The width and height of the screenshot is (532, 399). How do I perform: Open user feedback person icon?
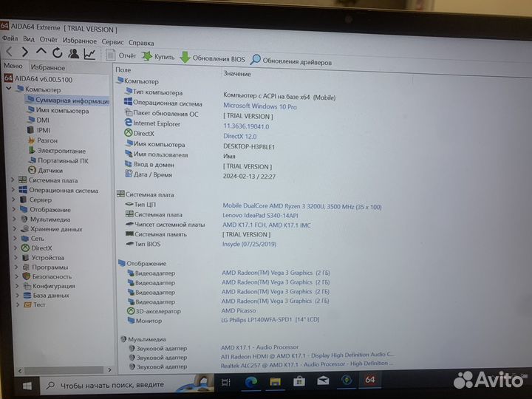click(x=73, y=53)
